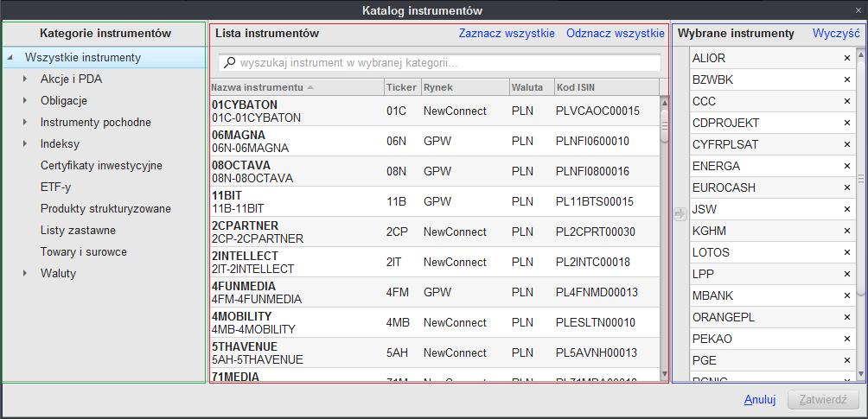Viewport: 868px width, 419px height.
Task: Remove BZWBK from selected instruments
Action: (846, 79)
